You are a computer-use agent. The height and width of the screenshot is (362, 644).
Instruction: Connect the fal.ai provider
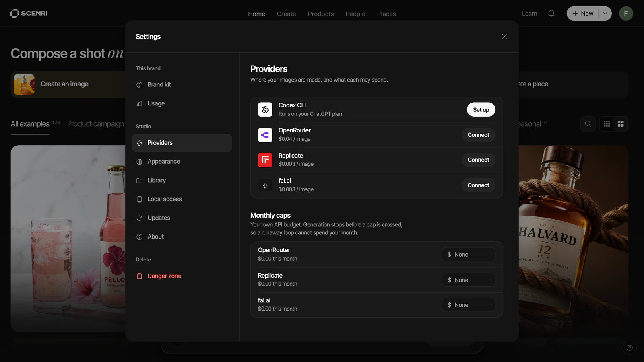coord(478,185)
